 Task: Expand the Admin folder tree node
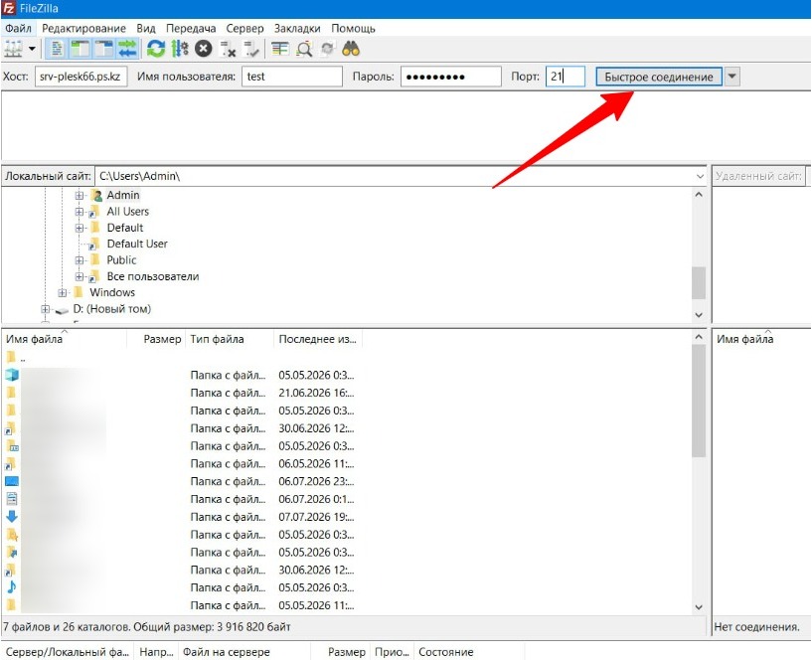(x=80, y=195)
